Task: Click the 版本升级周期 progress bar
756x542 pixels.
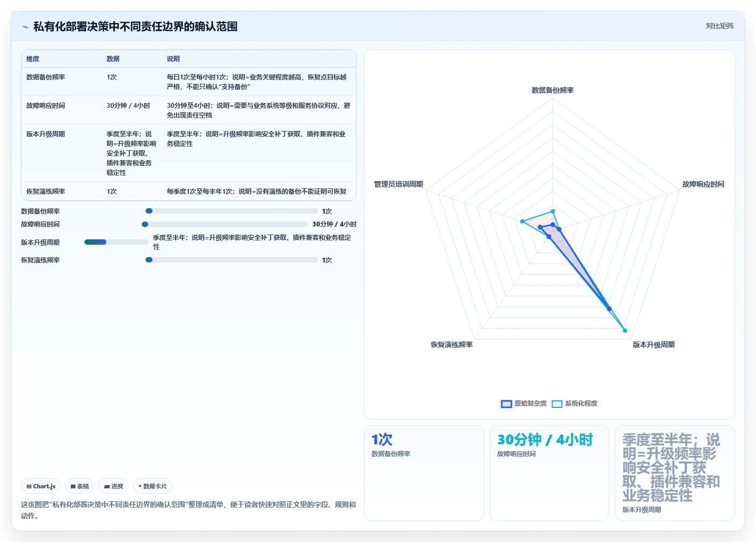Action: [117, 242]
